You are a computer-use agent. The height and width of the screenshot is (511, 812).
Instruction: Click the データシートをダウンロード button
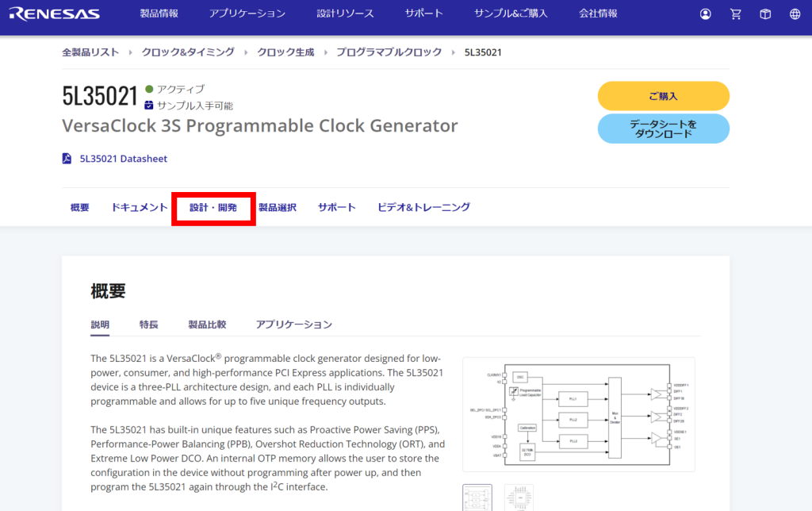[663, 128]
